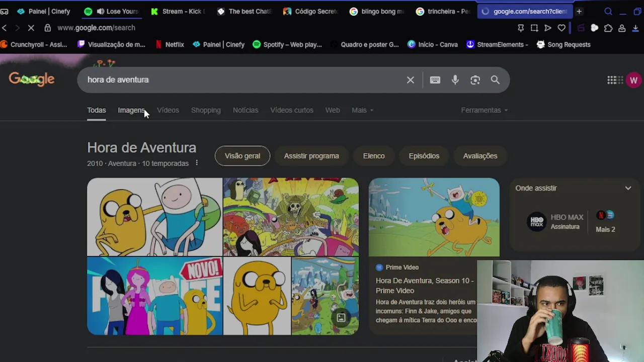Open the Netflix bookmark
This screenshot has height=362, width=644.
170,44
